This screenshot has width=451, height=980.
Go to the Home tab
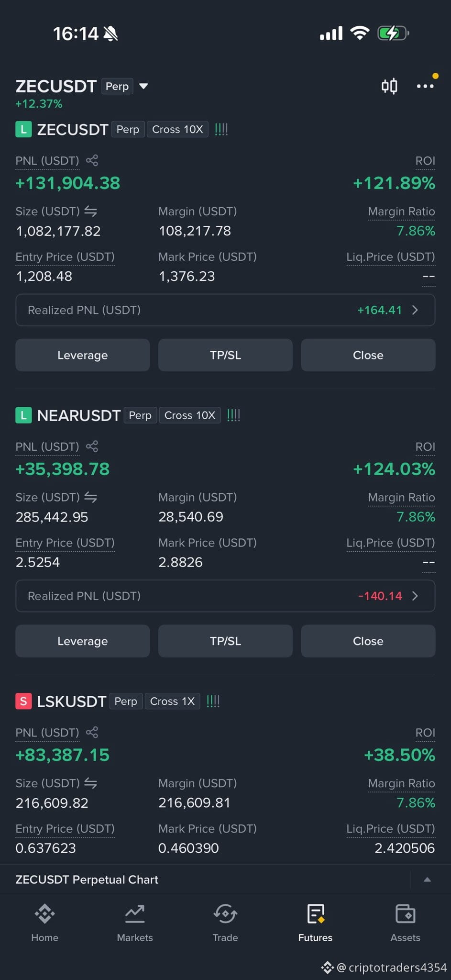[x=45, y=923]
